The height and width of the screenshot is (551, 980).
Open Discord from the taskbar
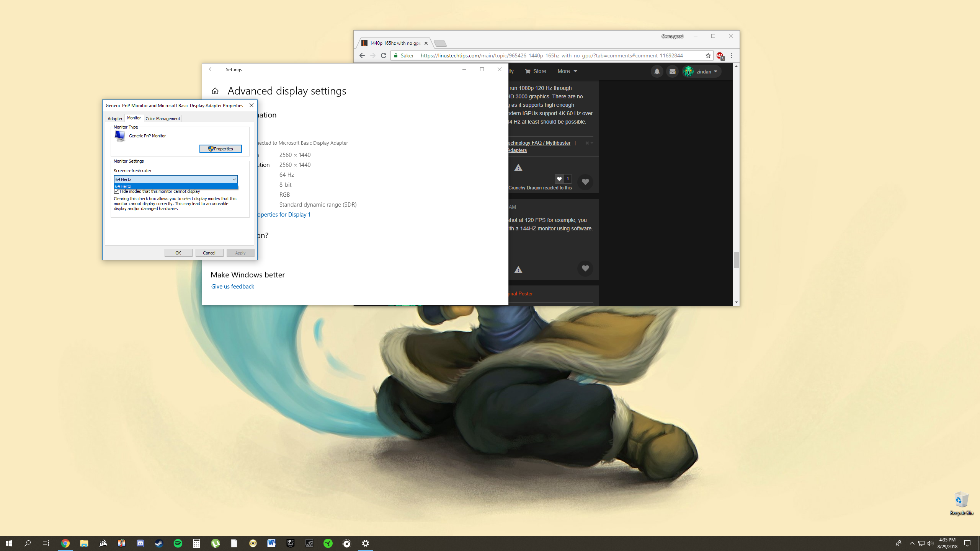(x=140, y=543)
